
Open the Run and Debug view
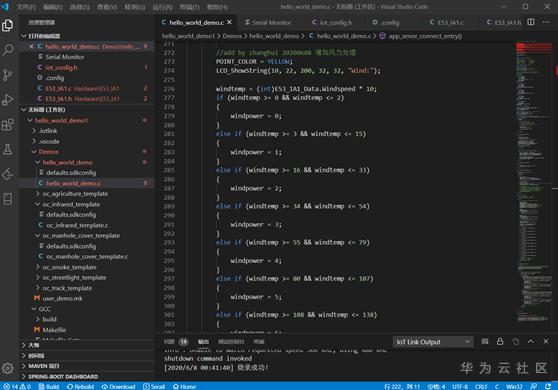(x=8, y=100)
